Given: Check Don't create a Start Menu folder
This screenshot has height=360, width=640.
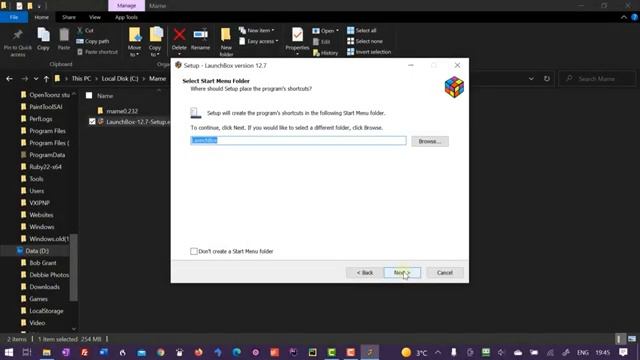Looking at the screenshot, I should pyautogui.click(x=194, y=251).
